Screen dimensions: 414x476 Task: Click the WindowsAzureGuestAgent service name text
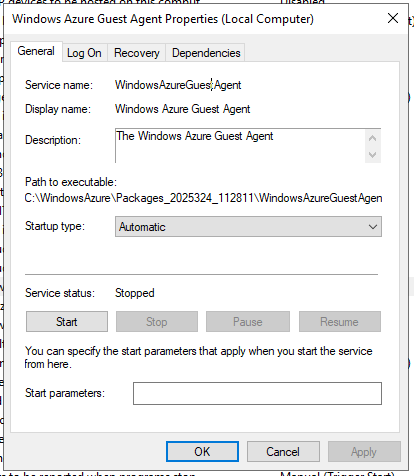point(178,85)
